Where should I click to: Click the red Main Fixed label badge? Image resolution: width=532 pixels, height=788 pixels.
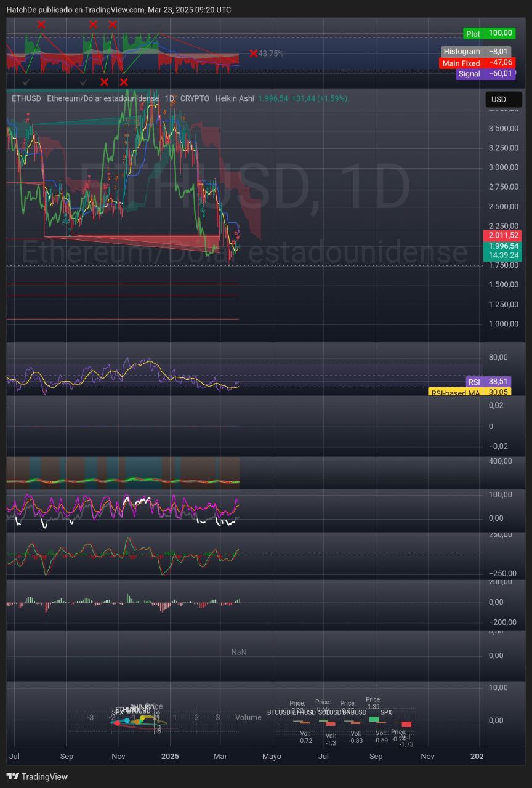[461, 63]
